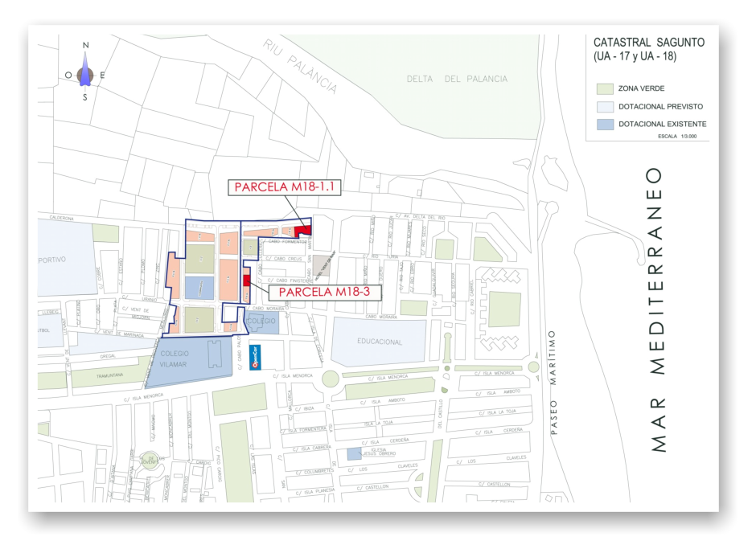
Task: Click the C/ CABO FORMENTOR street label
Action: click(x=284, y=242)
